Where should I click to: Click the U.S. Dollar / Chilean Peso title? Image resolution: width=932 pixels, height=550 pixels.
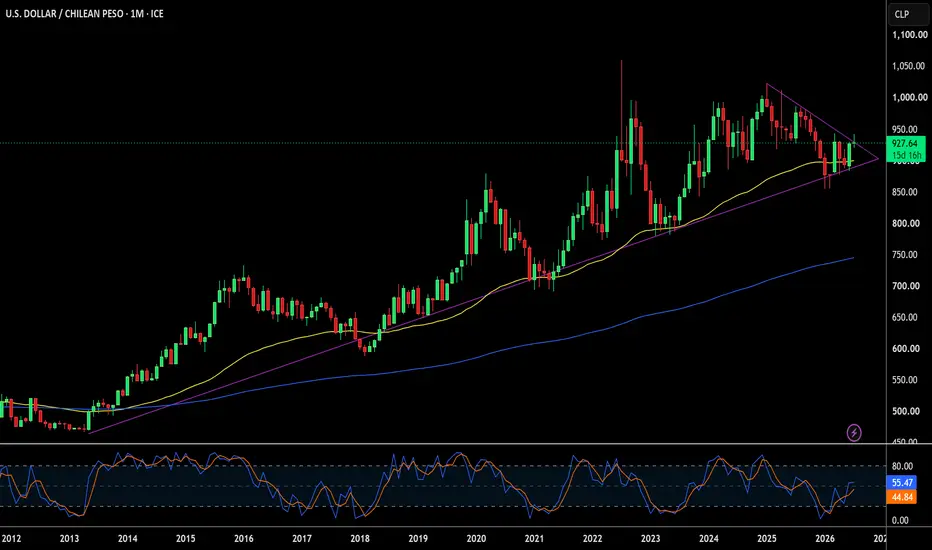point(84,13)
